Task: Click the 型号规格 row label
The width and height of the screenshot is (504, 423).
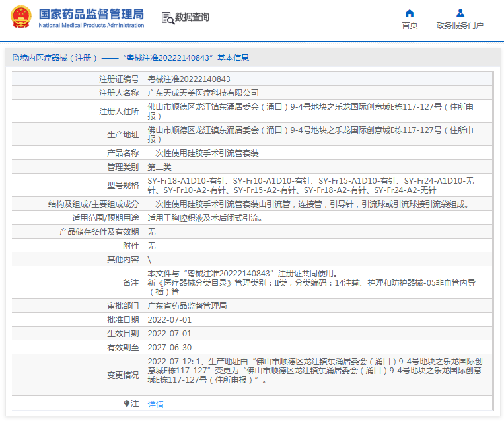Action: click(123, 185)
